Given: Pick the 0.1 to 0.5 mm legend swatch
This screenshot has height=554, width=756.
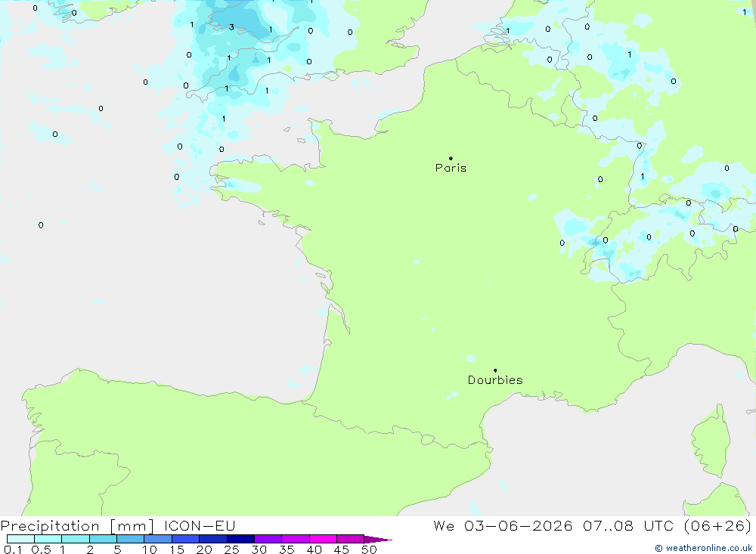Looking at the screenshot, I should [20, 539].
